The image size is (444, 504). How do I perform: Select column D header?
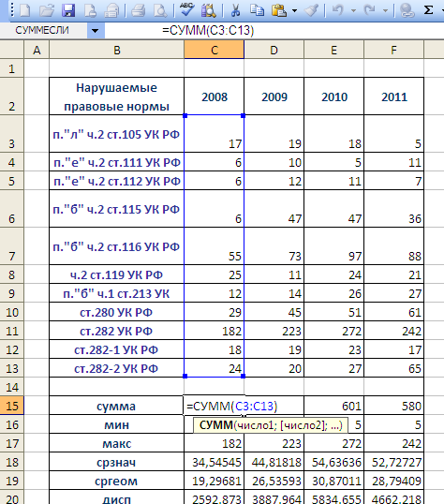274,51
